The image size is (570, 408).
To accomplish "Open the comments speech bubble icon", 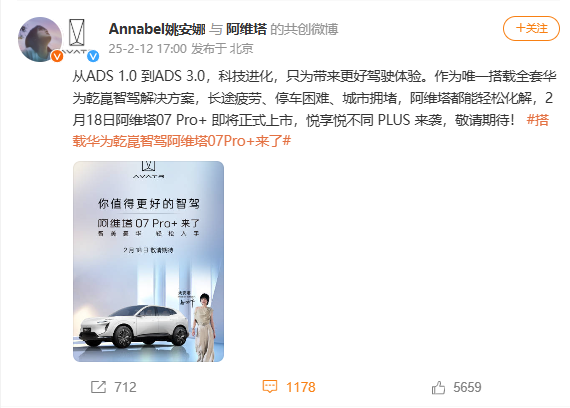I will point(270,387).
